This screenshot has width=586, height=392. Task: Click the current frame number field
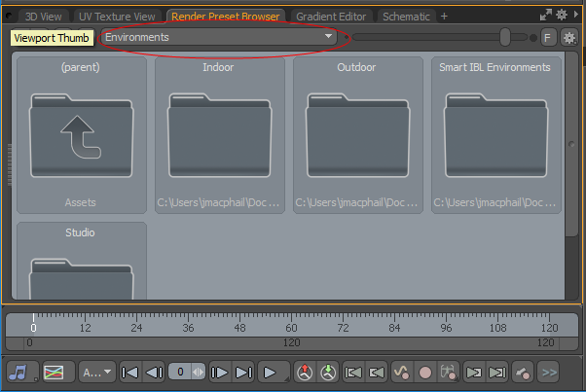183,372
